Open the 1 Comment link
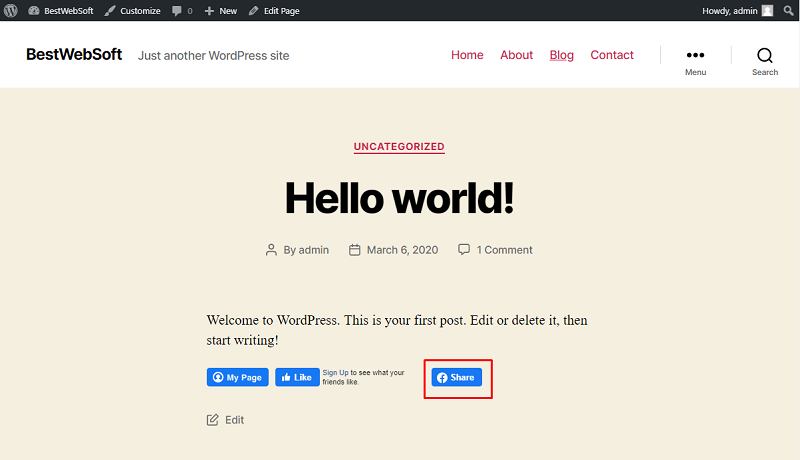The width and height of the screenshot is (800, 460). pos(504,250)
